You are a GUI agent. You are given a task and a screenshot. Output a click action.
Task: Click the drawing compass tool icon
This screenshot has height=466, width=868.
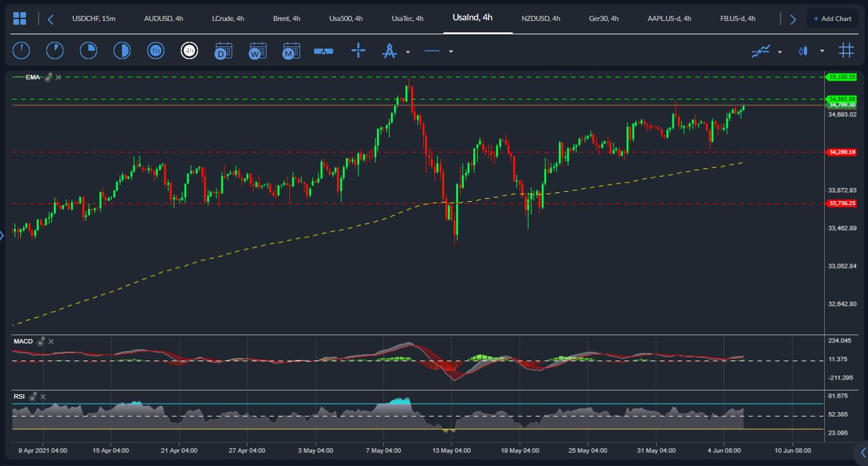coord(389,51)
